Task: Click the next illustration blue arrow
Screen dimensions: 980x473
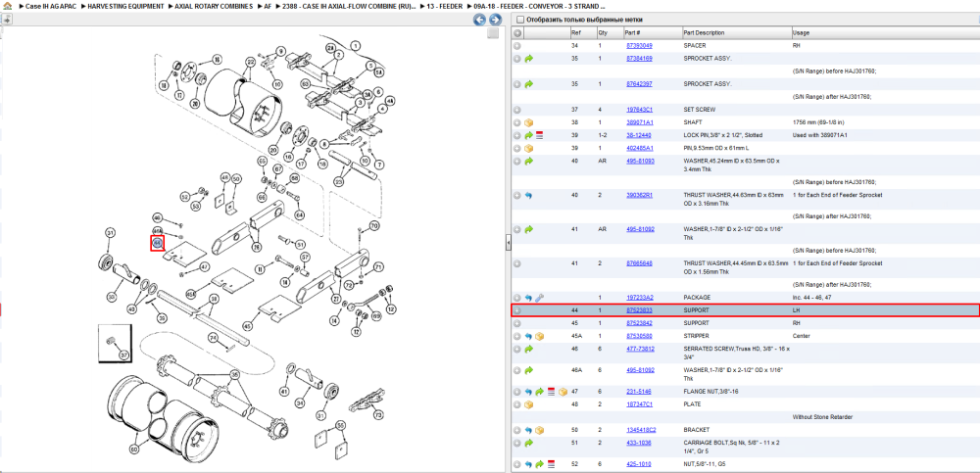Action: point(494,20)
